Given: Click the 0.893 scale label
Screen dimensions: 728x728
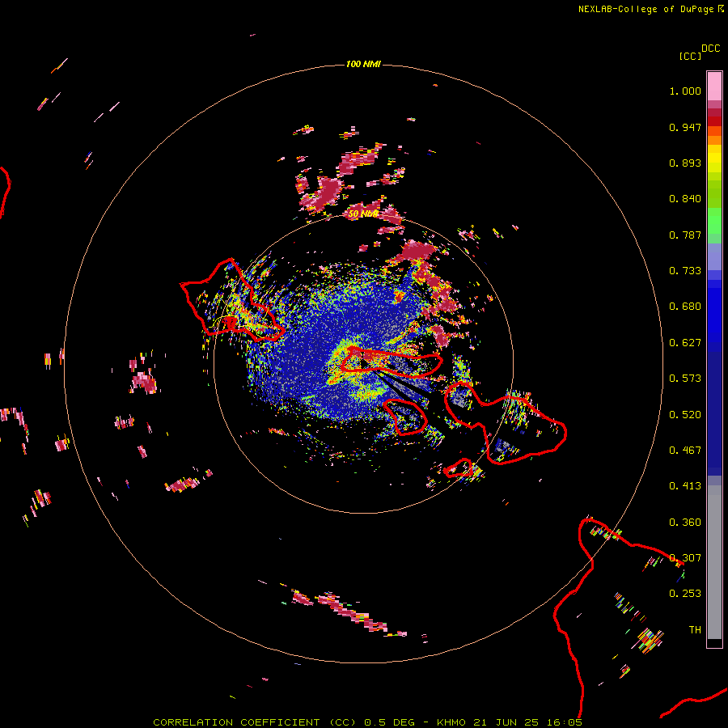Looking at the screenshot, I should click(x=685, y=163).
